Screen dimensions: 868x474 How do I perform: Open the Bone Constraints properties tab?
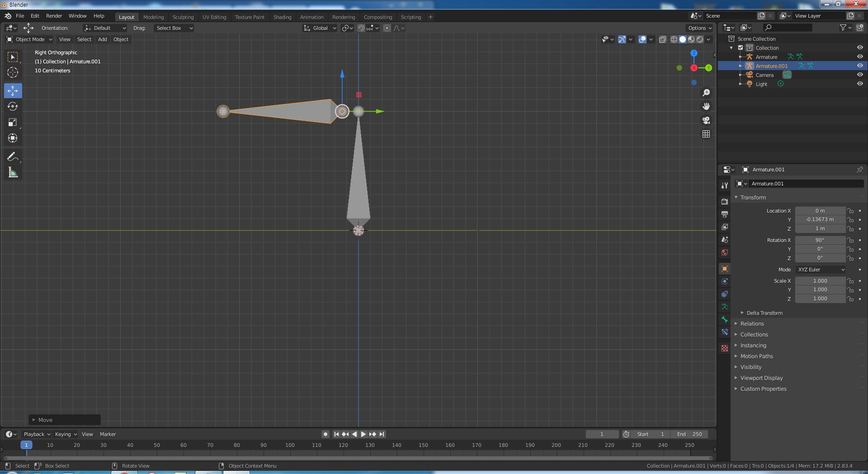pyautogui.click(x=725, y=332)
